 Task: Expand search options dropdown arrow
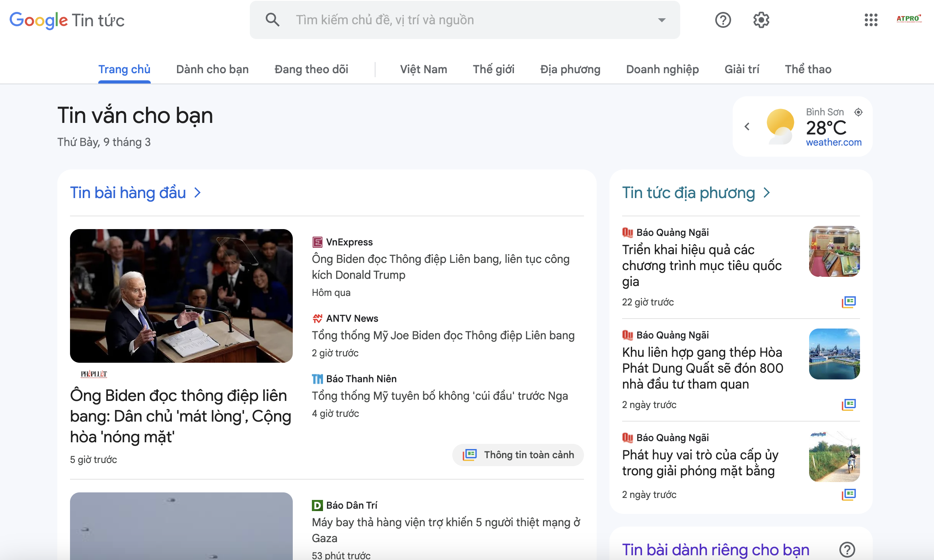(x=662, y=20)
